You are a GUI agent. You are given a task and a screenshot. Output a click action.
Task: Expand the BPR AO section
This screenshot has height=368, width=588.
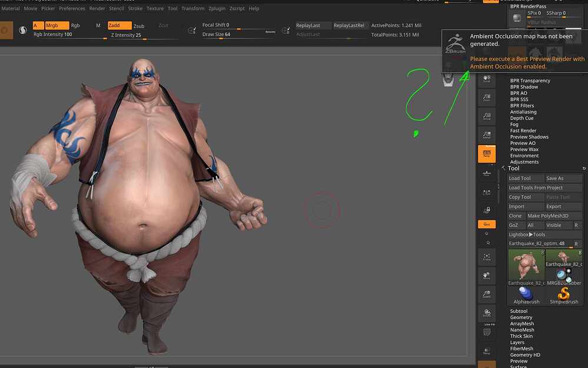click(519, 93)
